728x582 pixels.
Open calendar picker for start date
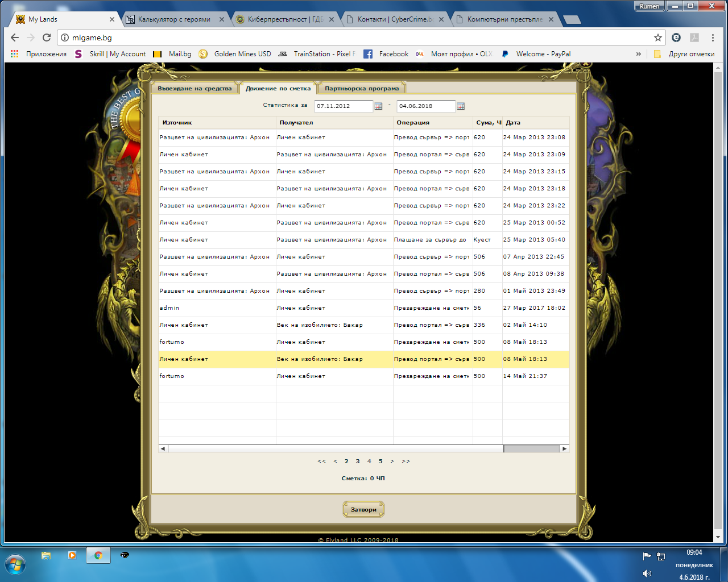pyautogui.click(x=378, y=106)
